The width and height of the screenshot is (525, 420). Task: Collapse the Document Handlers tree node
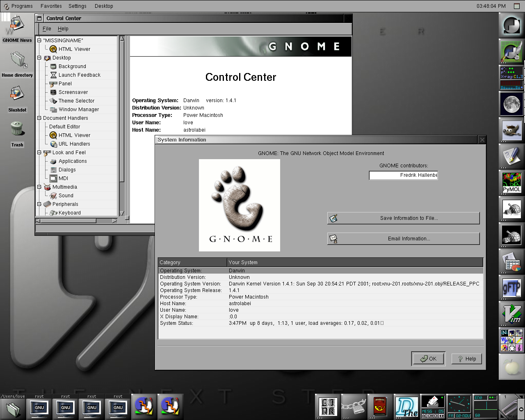coord(39,118)
